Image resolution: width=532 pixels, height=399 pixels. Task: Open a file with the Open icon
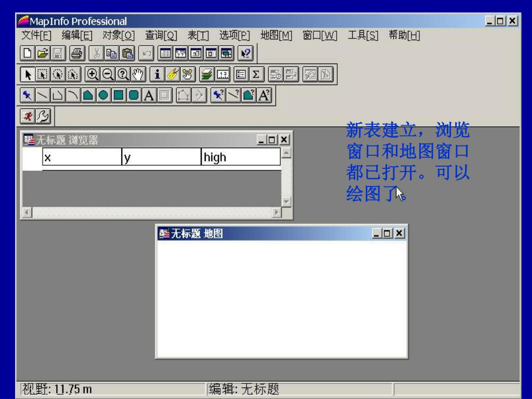43,54
